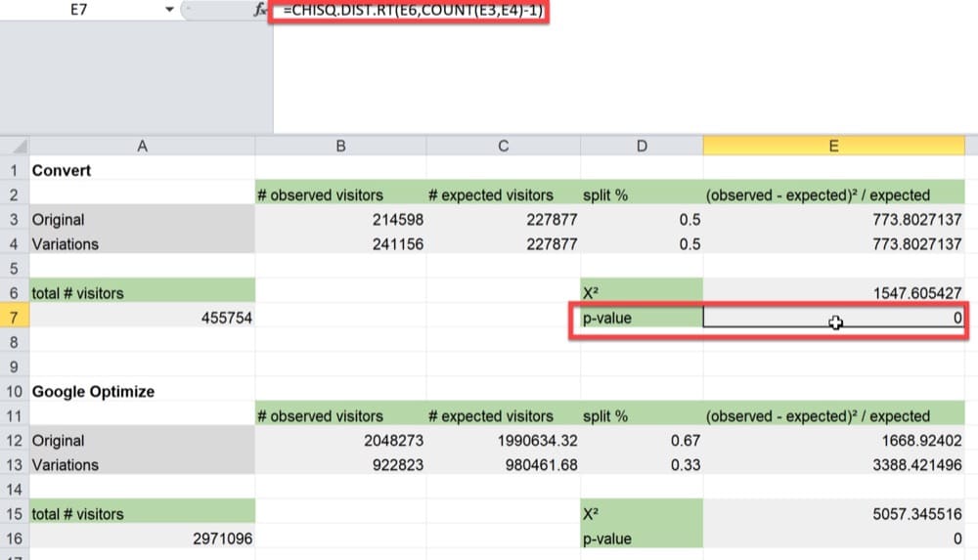Select column C header

[x=503, y=146]
